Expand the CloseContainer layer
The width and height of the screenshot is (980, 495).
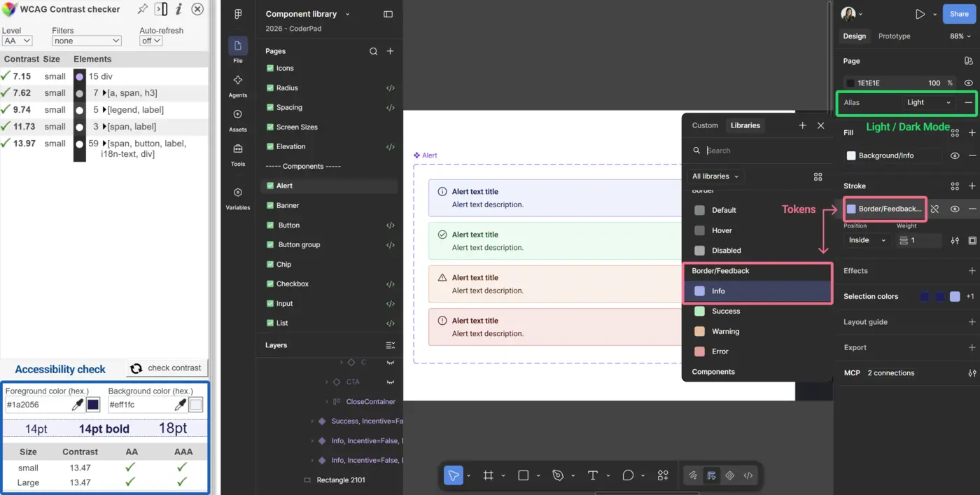[x=327, y=402]
